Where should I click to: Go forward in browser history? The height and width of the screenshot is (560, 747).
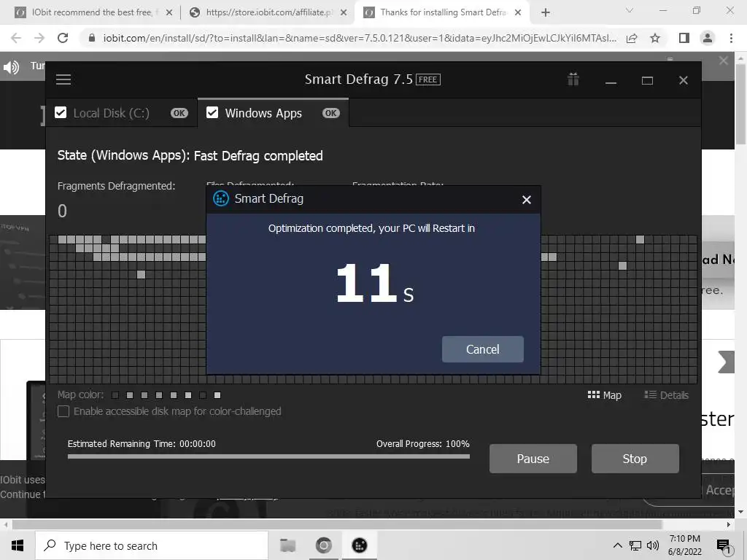tap(39, 38)
